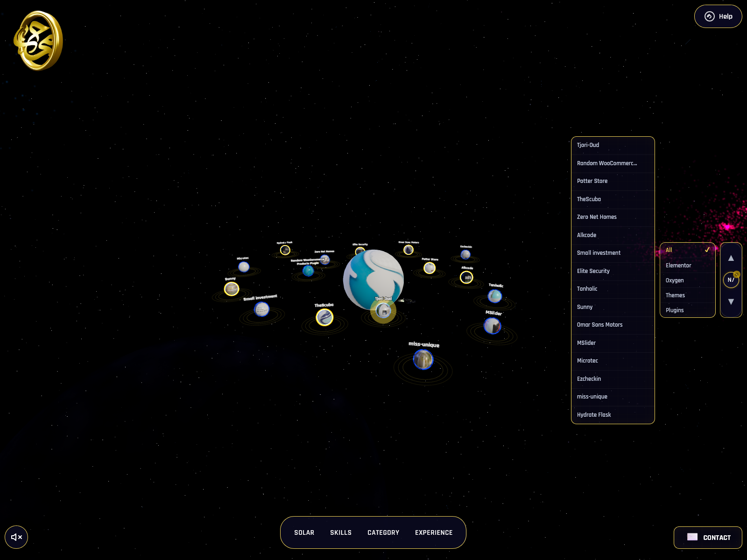Select the large blue-white central sun sphere
The height and width of the screenshot is (560, 747).
373,279
